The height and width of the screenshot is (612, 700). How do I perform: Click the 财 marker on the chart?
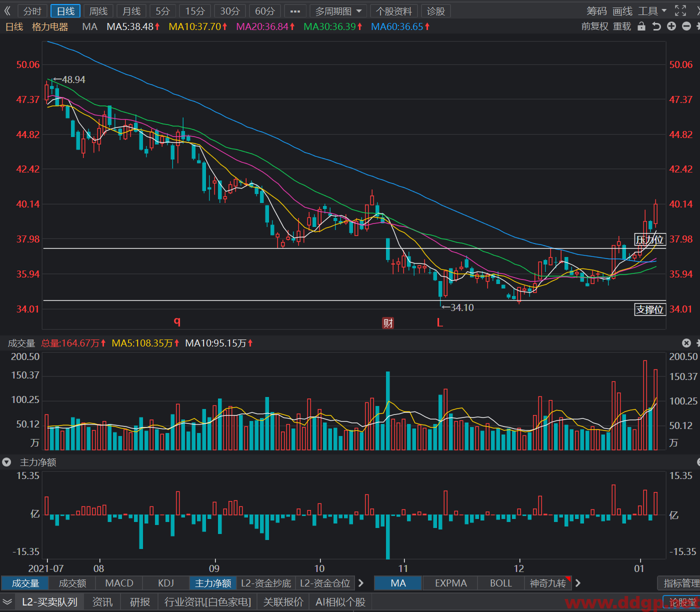(x=388, y=323)
